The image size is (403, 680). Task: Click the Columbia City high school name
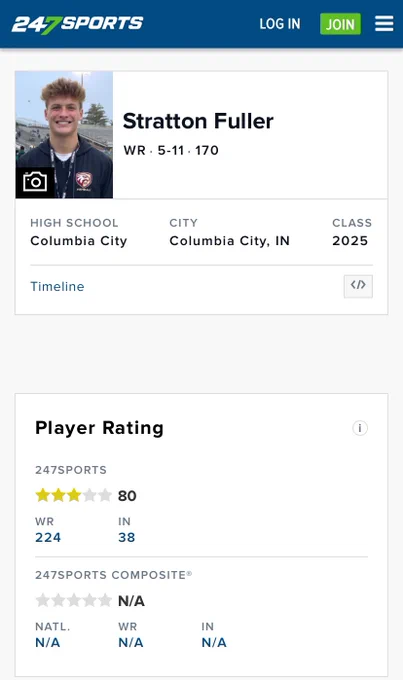click(x=79, y=241)
